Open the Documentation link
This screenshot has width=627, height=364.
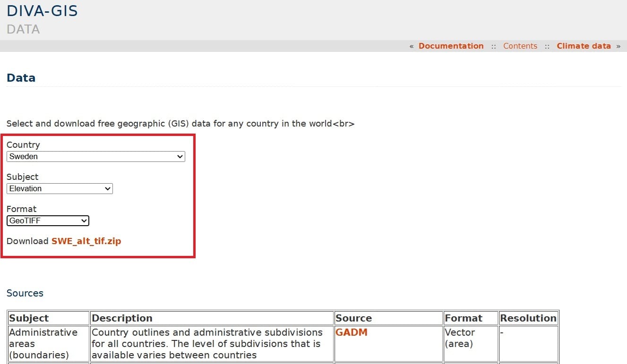pyautogui.click(x=451, y=46)
